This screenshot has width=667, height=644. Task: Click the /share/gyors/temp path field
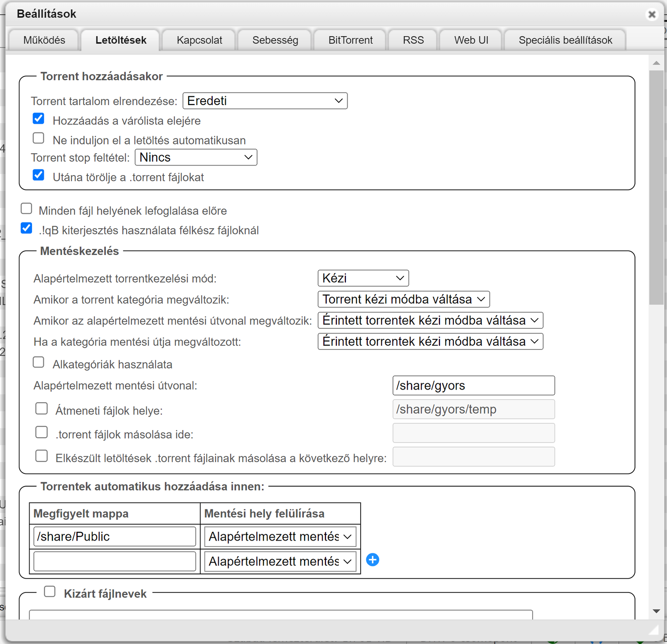click(473, 409)
